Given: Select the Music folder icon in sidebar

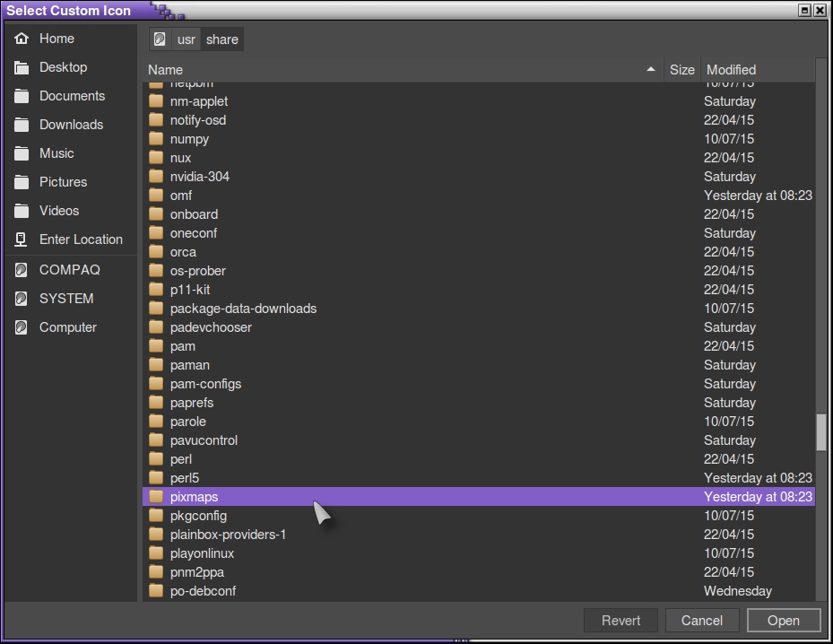Looking at the screenshot, I should (22, 153).
